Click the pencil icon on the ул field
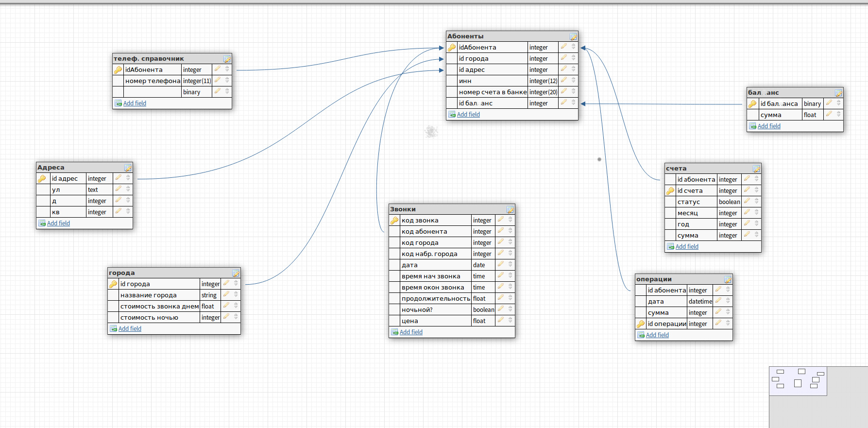Screen dimensions: 868x428 (119, 189)
